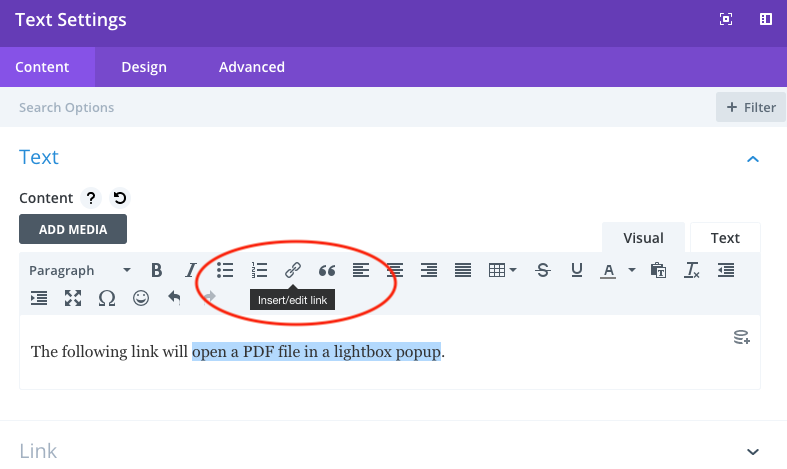Open the Paragraph format dropdown
This screenshot has width=787, height=469.
tap(80, 270)
